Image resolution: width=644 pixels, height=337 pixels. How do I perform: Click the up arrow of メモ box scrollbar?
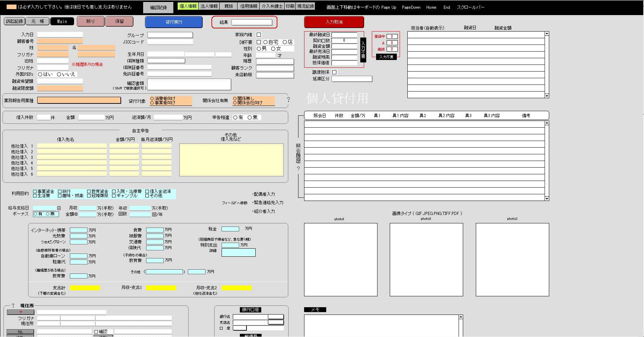click(x=461, y=317)
